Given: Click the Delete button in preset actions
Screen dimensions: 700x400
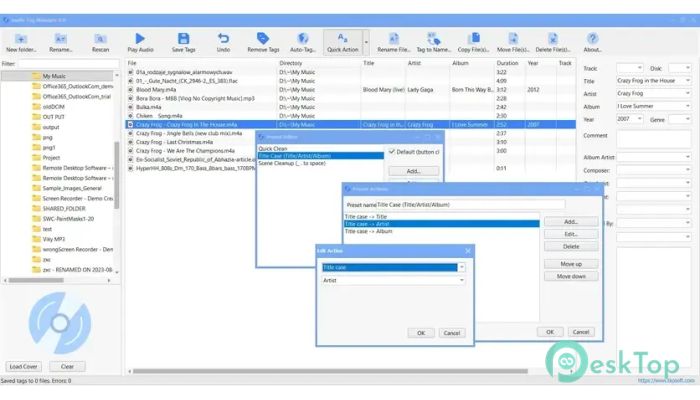Looking at the screenshot, I should point(571,246).
